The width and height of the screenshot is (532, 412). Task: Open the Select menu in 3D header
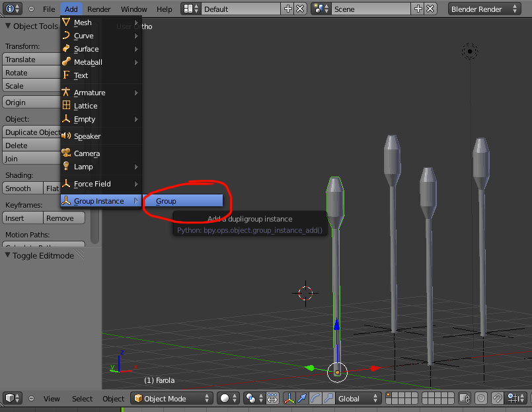[x=82, y=398]
